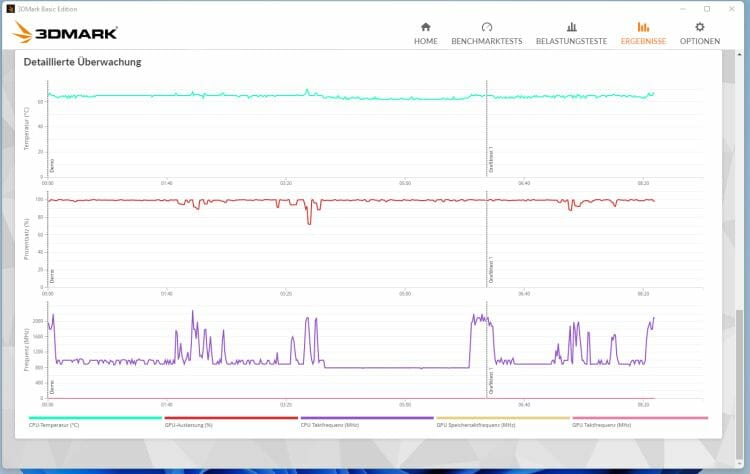
Task: Select the orange Ergebnisse icon
Action: [643, 27]
